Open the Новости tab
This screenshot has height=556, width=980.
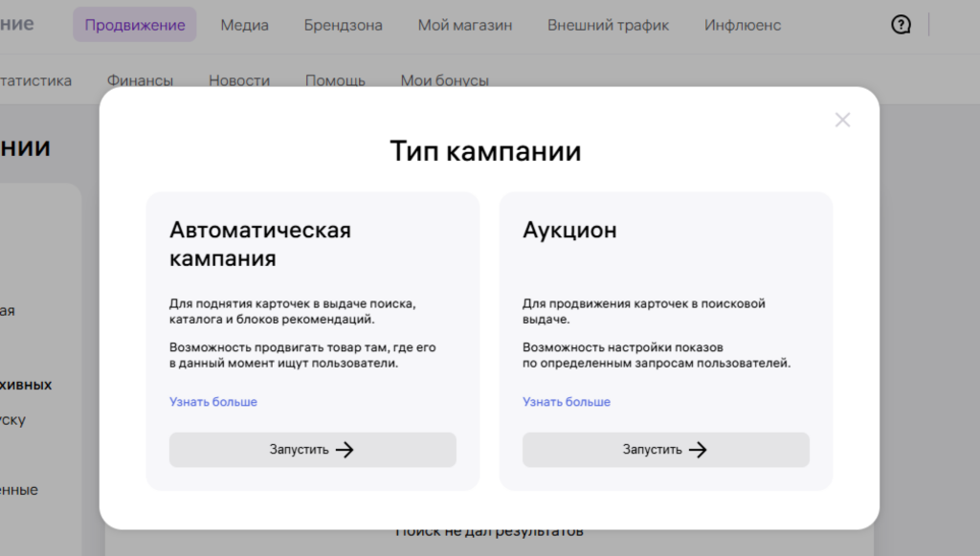coord(239,80)
